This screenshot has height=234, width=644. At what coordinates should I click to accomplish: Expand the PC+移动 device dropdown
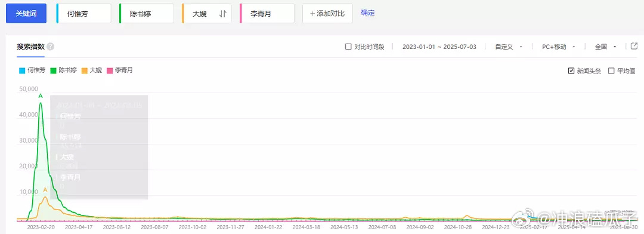point(559,47)
